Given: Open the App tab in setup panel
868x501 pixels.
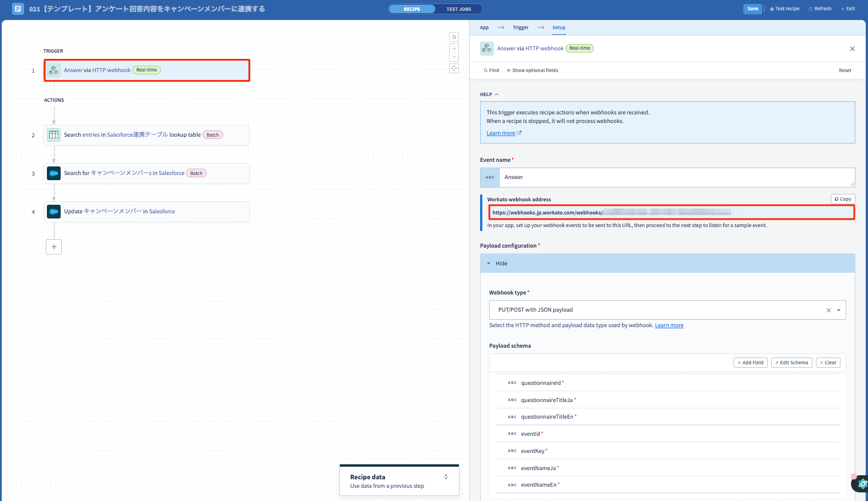Looking at the screenshot, I should point(484,27).
